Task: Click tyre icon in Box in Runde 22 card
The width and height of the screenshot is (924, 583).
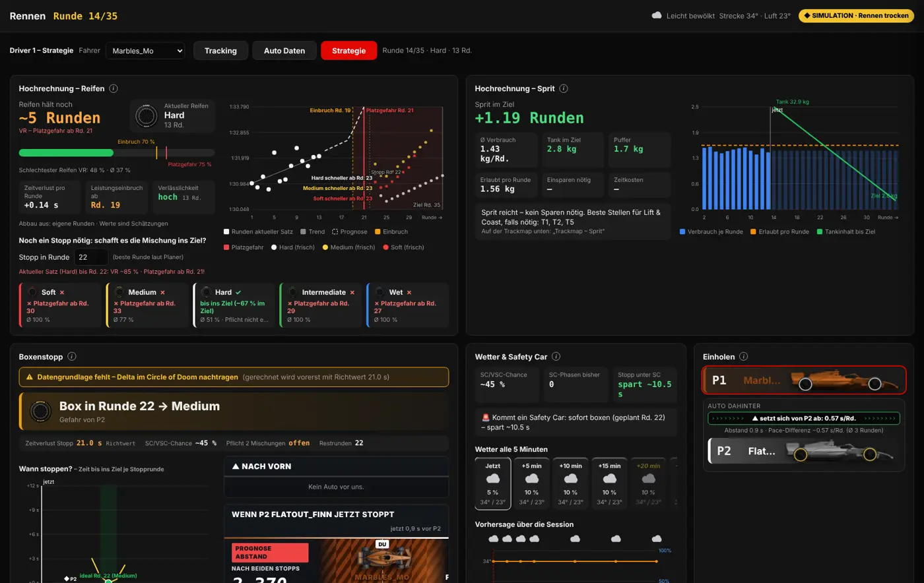Action: click(40, 412)
